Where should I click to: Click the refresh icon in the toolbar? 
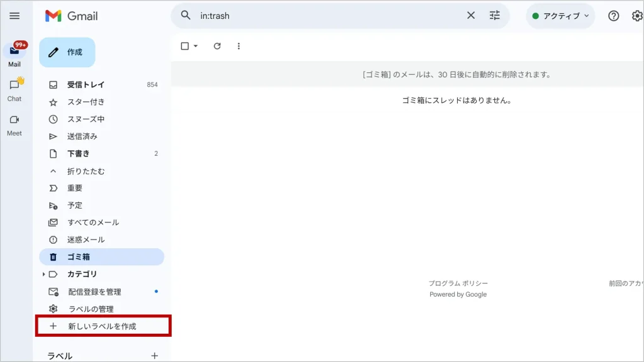217,46
